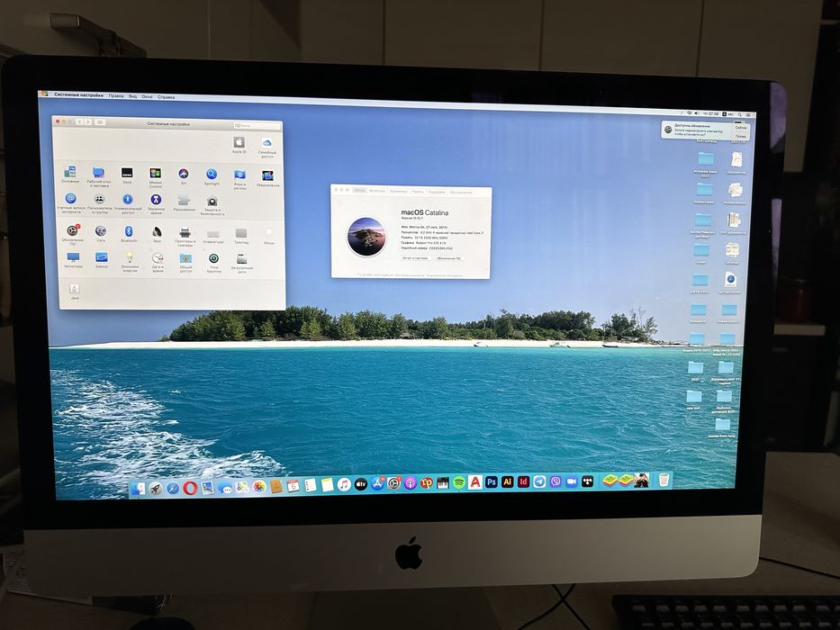840x630 pixels.
Task: Open Системные настройки application menu
Action: [78, 94]
